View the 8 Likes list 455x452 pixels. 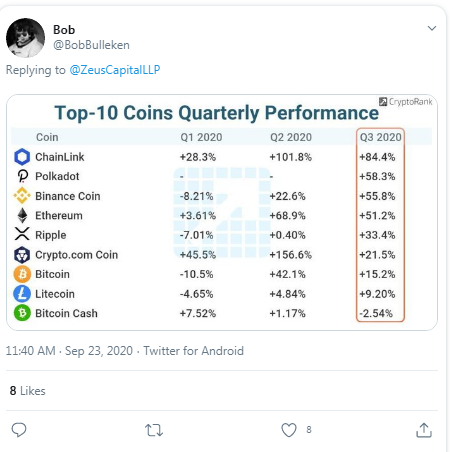[x=27, y=391]
